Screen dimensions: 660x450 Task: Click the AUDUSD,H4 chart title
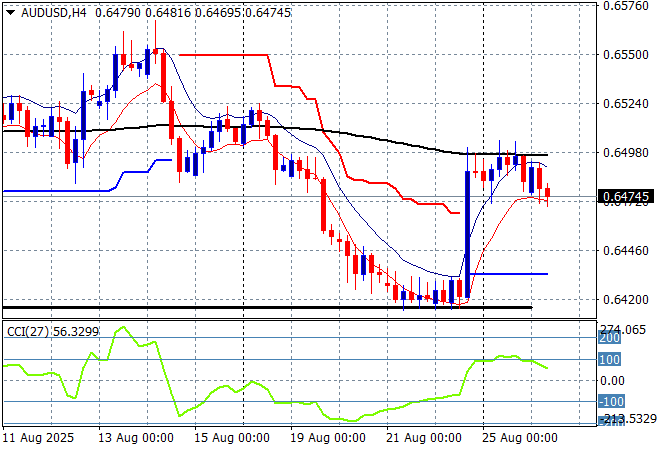pos(46,11)
